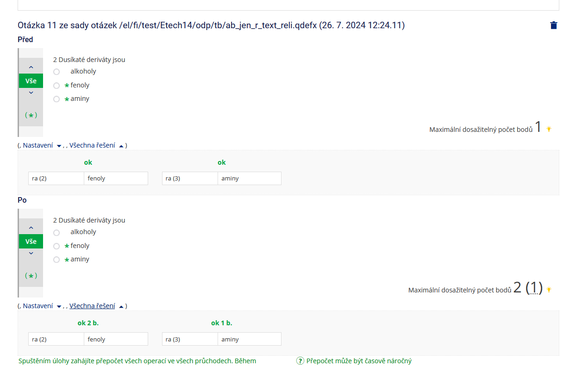Click the ra (3) field in Po solutions
This screenshot has width=588, height=366.
[x=190, y=339]
